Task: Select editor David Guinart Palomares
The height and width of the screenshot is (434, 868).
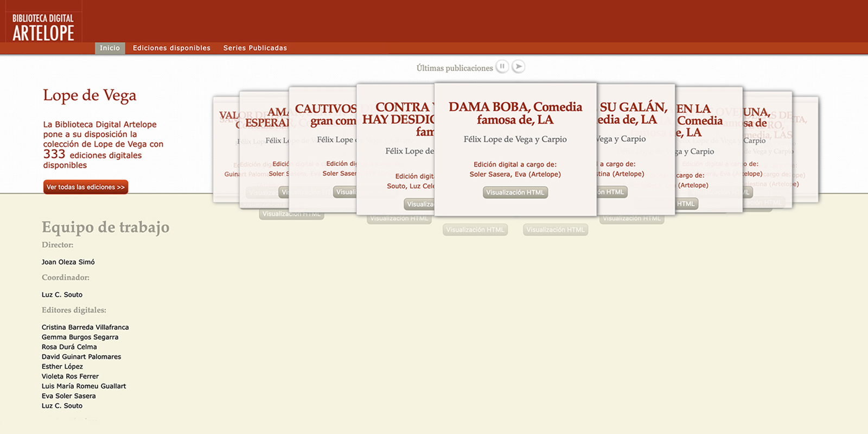Action: (81, 356)
